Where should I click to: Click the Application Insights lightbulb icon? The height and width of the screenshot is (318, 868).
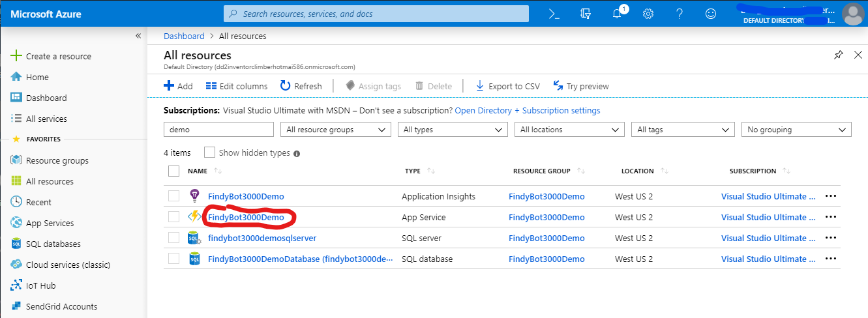point(194,196)
